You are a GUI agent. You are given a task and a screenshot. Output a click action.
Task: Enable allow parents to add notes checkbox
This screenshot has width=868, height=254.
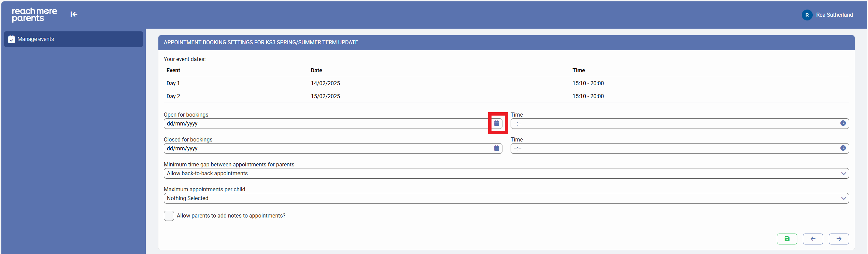[169, 216]
